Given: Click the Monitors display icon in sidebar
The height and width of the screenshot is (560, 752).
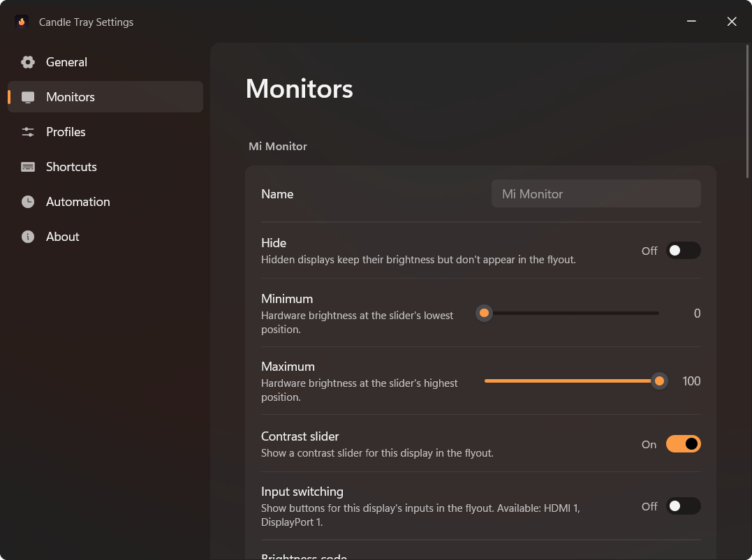Looking at the screenshot, I should [28, 97].
